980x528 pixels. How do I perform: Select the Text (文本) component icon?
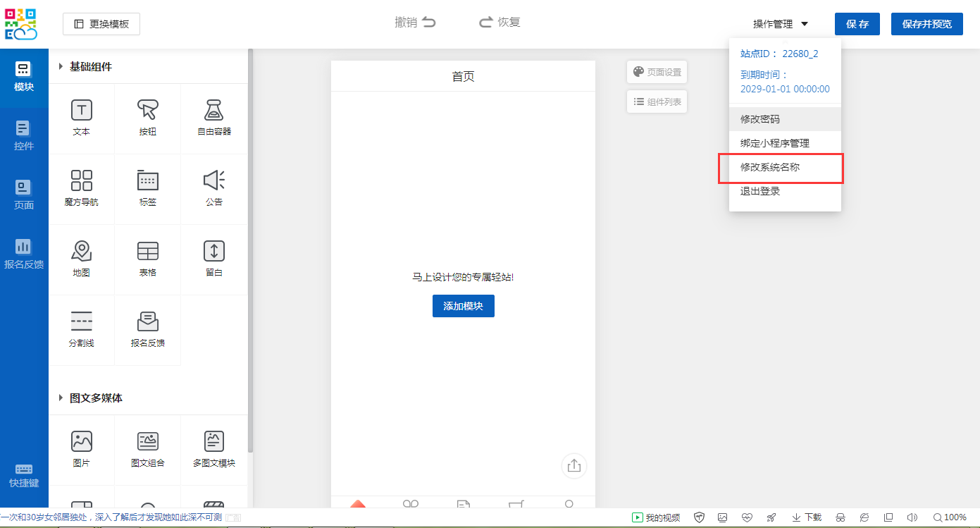[81, 111]
